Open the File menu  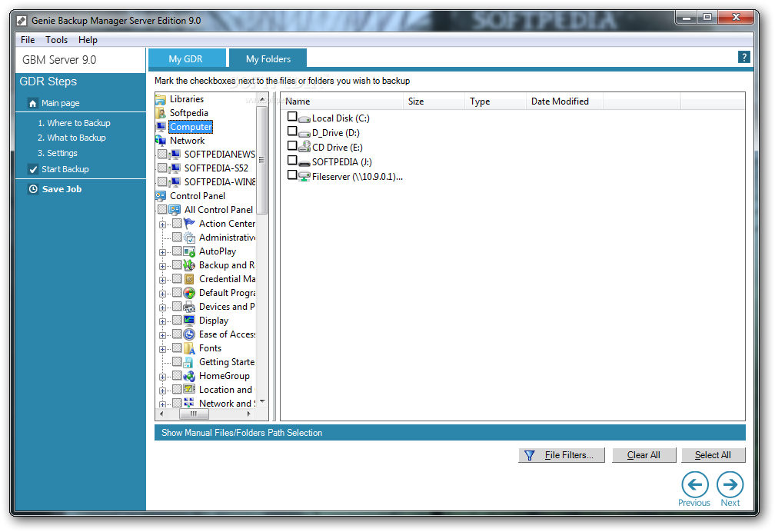28,40
